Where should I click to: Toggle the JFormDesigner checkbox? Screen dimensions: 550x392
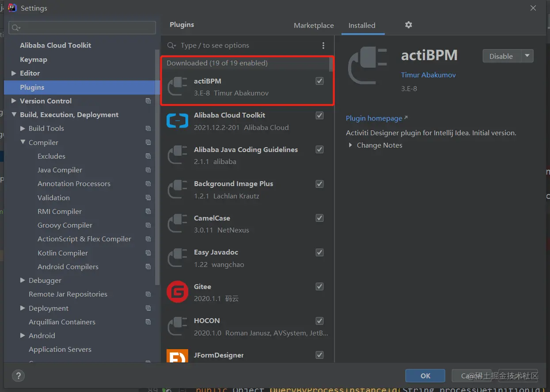pyautogui.click(x=320, y=355)
